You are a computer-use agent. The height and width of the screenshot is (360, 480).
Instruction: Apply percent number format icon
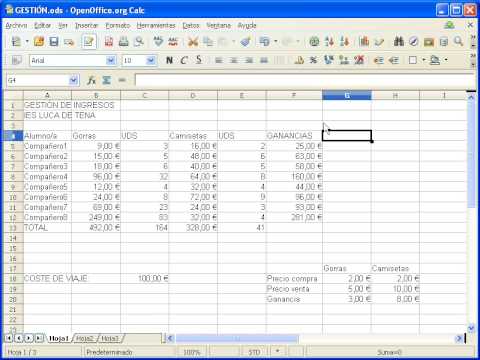(x=313, y=60)
